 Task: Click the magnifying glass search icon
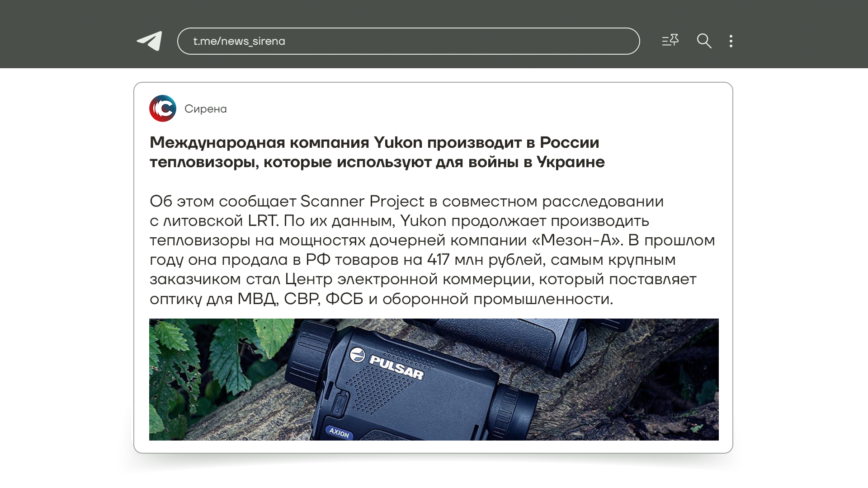(704, 41)
